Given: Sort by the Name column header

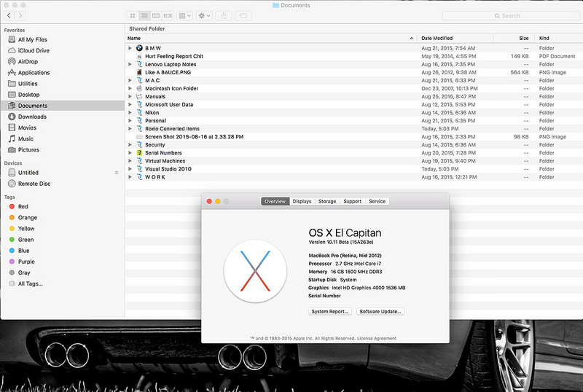Looking at the screenshot, I should (270, 38).
